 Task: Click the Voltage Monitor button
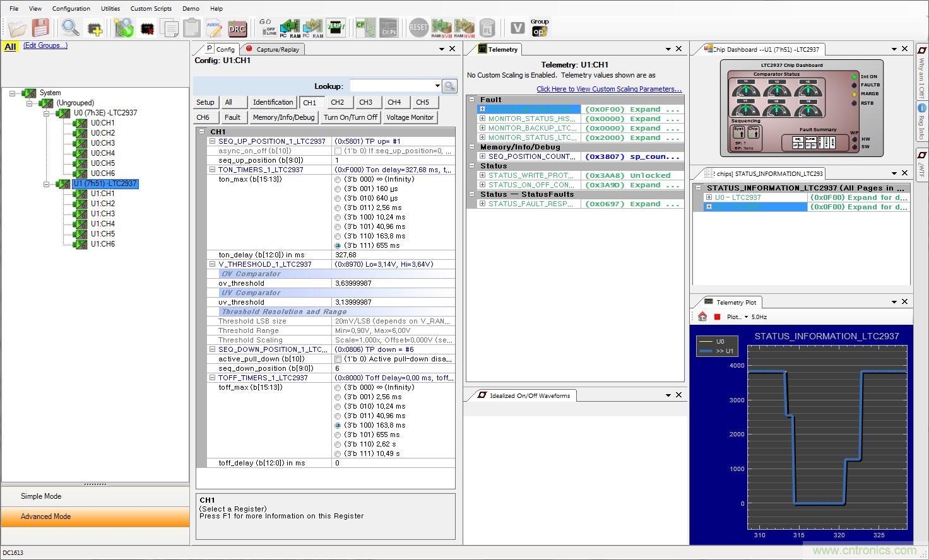coord(410,117)
